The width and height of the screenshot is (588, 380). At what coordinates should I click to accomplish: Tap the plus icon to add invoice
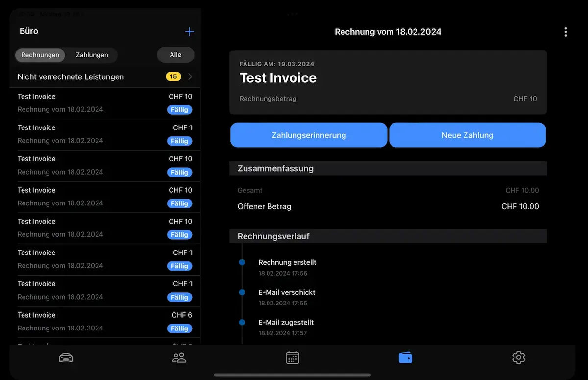pyautogui.click(x=189, y=32)
